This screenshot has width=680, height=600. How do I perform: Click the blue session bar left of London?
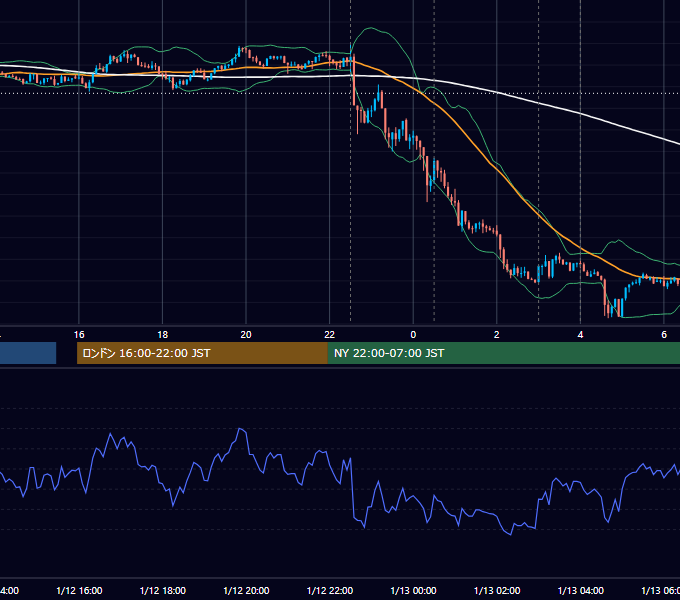pos(28,353)
